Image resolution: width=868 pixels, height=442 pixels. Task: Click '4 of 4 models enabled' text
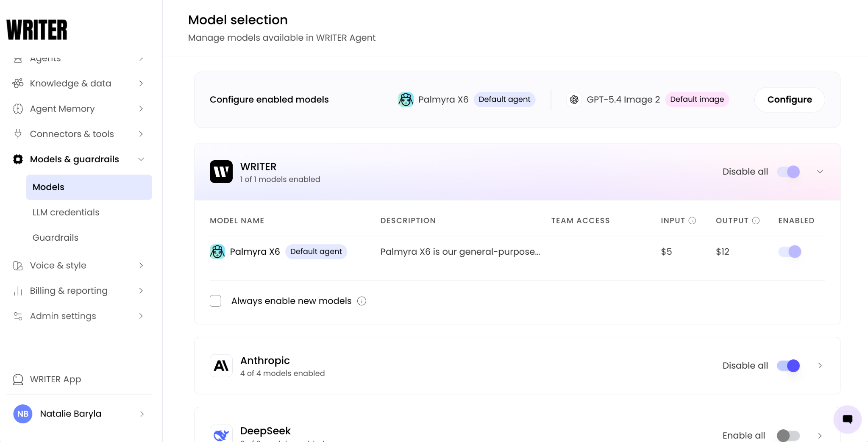(x=283, y=373)
